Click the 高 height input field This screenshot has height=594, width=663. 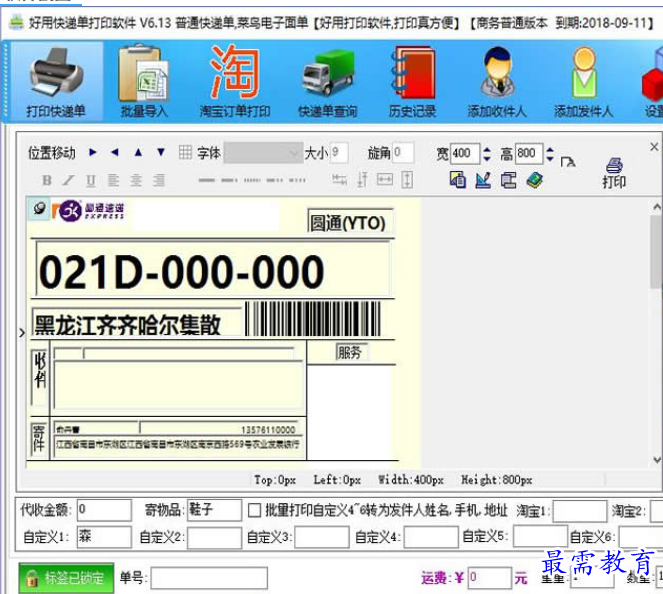point(529,153)
